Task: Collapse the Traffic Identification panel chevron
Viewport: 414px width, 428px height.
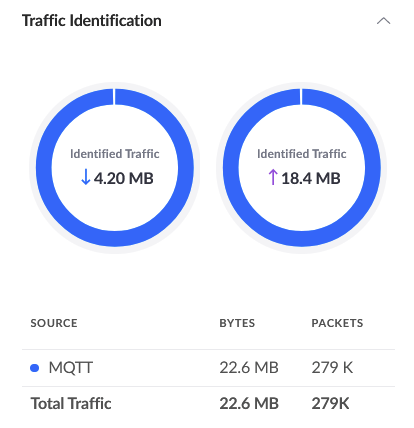Action: coord(383,21)
